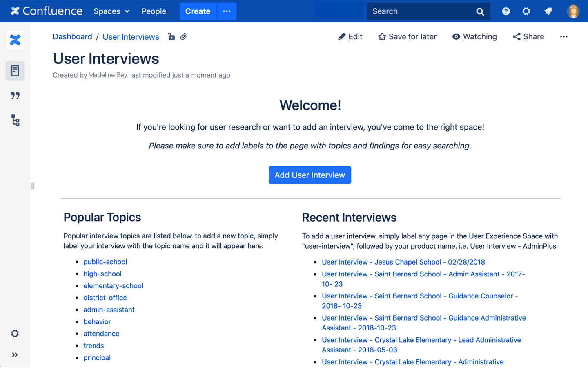Open the admin-assistant topic link
Viewport: 588px width, 368px height.
pos(109,310)
